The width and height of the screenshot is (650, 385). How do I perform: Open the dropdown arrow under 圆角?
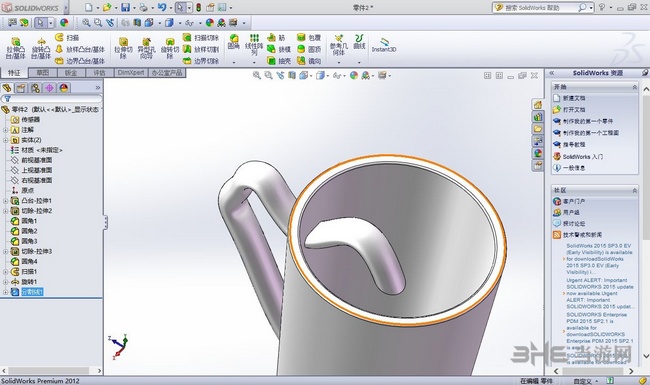point(234,63)
